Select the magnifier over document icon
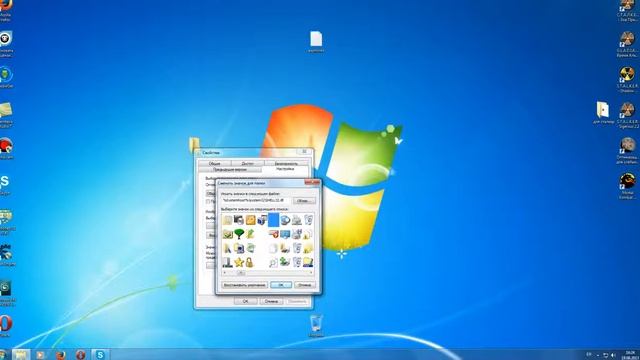Screen dimensions: 640x360 (273, 262)
